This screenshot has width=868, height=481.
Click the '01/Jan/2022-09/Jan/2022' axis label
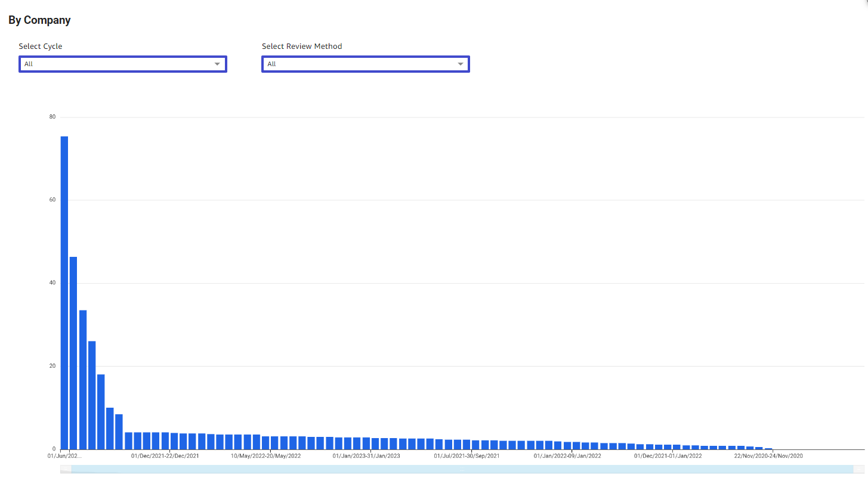point(567,456)
